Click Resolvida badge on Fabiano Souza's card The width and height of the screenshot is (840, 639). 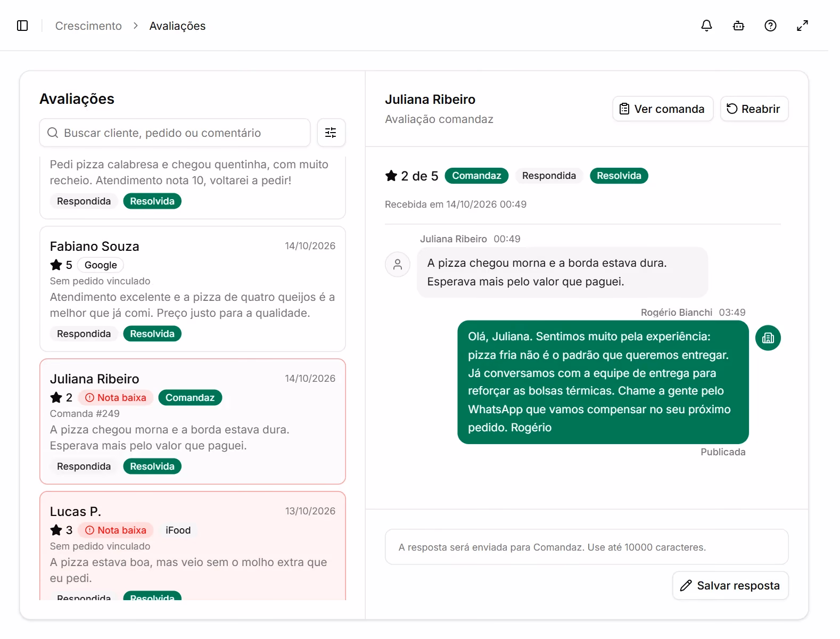pos(152,334)
